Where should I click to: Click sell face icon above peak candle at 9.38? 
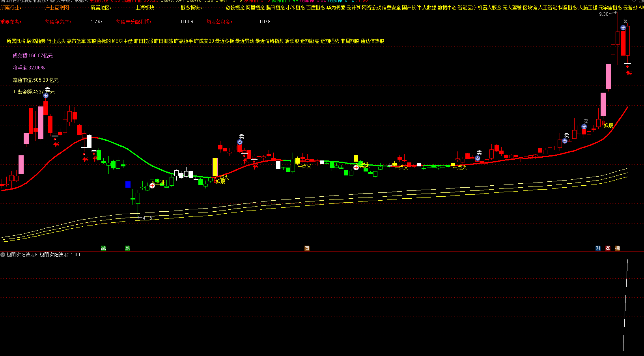623,28
